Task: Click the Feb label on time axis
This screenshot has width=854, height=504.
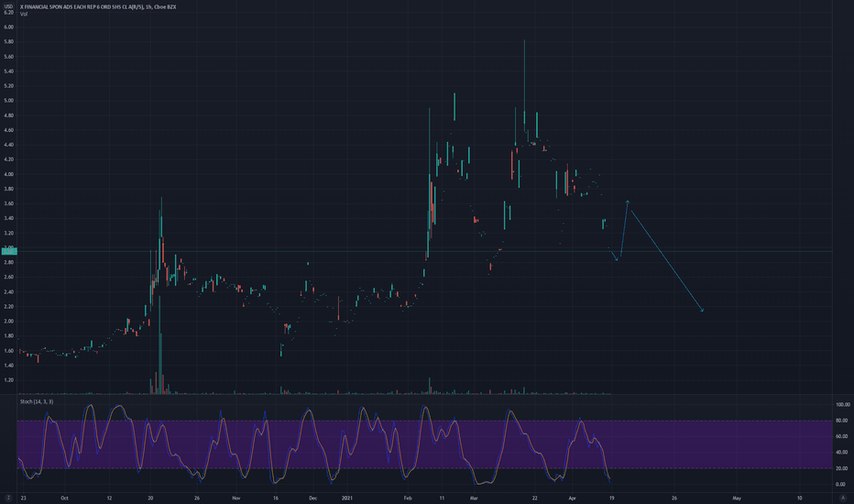Action: tap(408, 498)
